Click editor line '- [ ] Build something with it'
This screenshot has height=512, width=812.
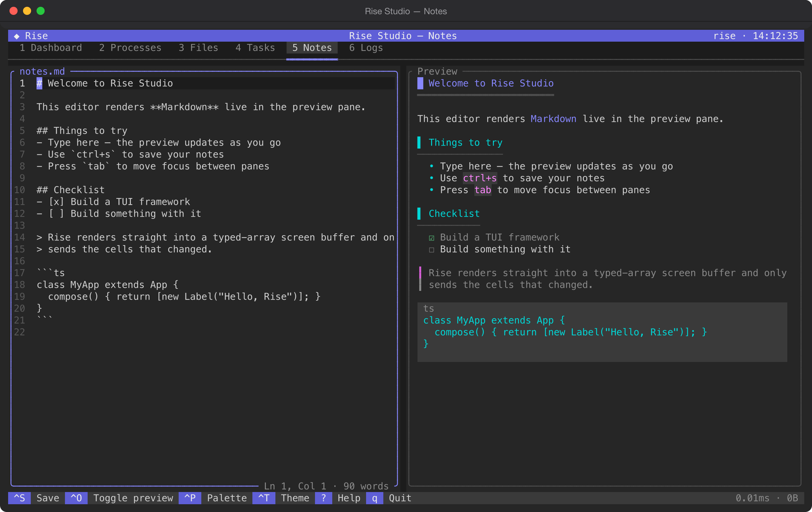[x=119, y=214]
